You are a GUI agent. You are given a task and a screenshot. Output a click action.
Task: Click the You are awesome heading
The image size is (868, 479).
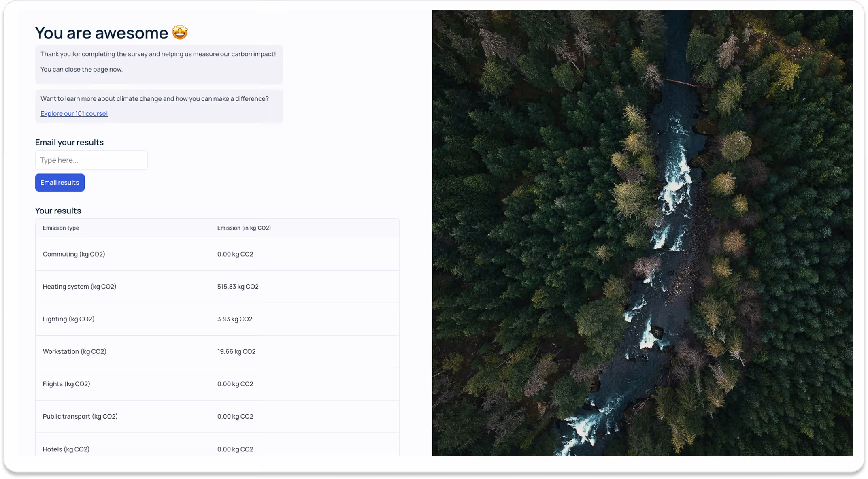pyautogui.click(x=101, y=33)
